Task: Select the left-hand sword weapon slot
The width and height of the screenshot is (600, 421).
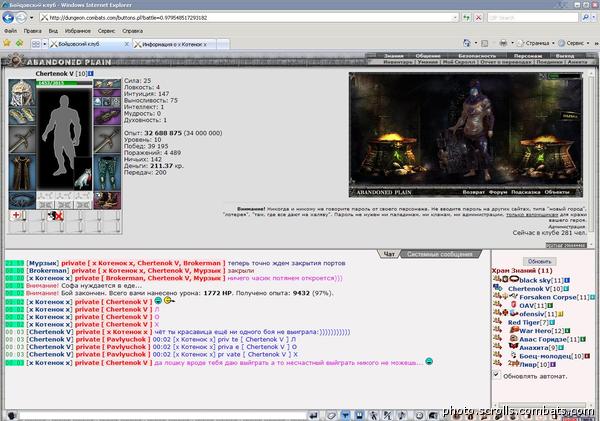Action: [x=22, y=140]
